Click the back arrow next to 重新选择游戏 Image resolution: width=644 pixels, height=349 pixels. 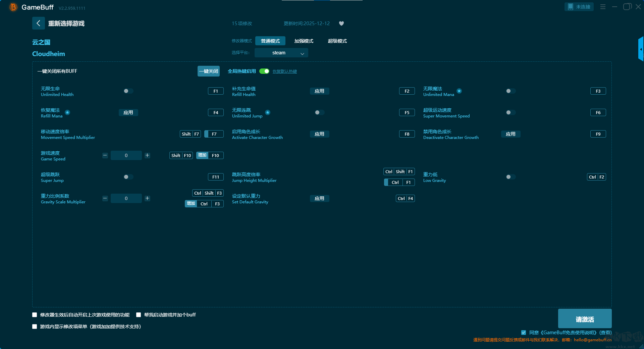tap(38, 23)
